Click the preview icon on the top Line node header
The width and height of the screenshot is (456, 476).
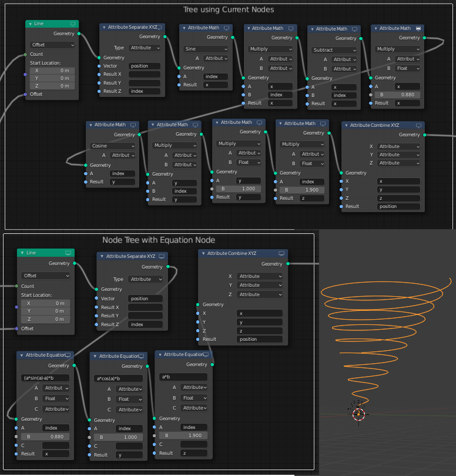click(73, 24)
